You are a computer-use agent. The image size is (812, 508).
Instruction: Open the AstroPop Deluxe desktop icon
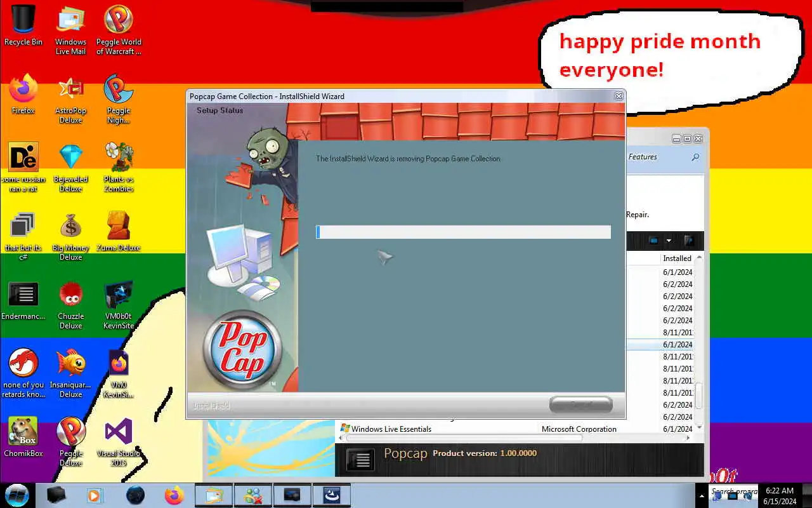70,98
